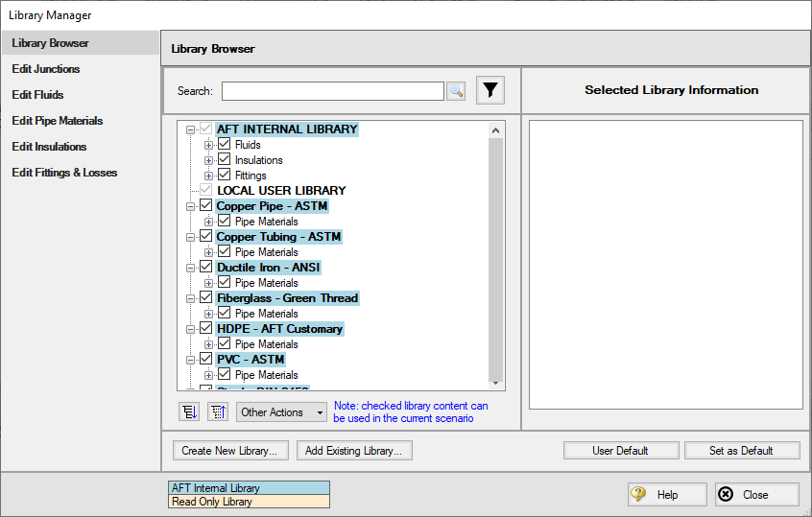Click the User Default button
The height and width of the screenshot is (517, 812).
tap(621, 451)
